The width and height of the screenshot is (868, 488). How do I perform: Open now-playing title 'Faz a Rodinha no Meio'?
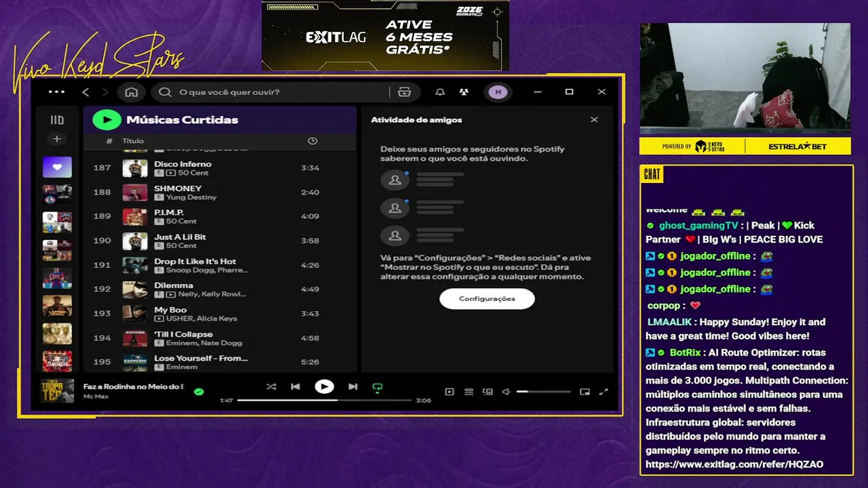point(134,386)
